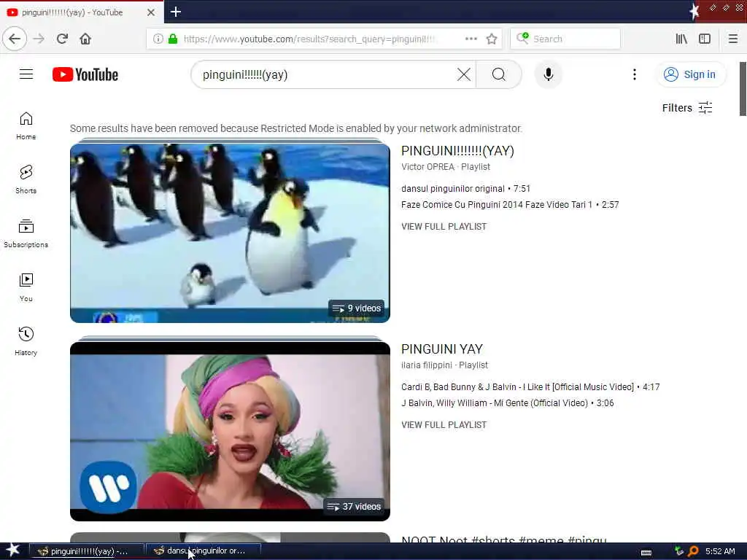Open You section in sidebar
Image resolution: width=747 pixels, height=560 pixels.
tap(26, 287)
